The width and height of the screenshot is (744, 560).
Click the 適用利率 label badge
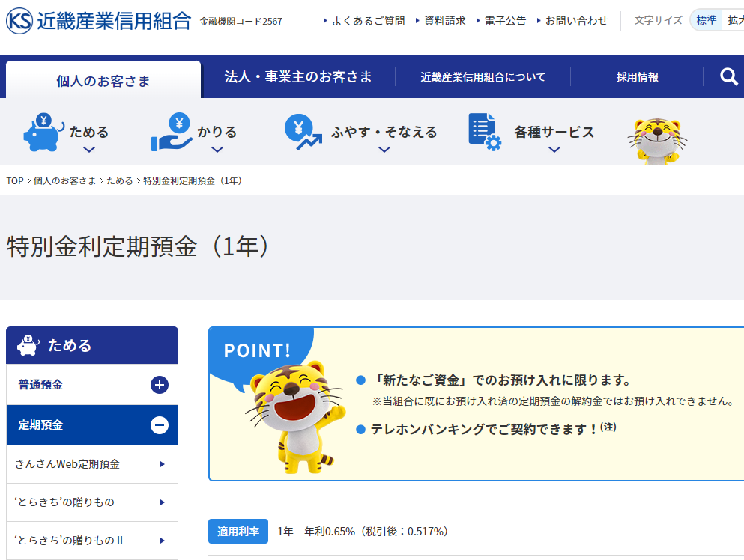238,531
